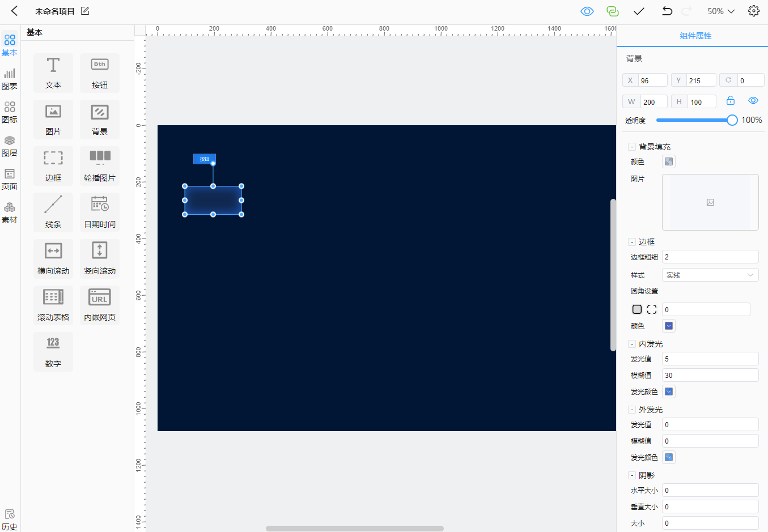Add a 文本 text component
The width and height of the screenshot is (768, 532).
[53, 73]
